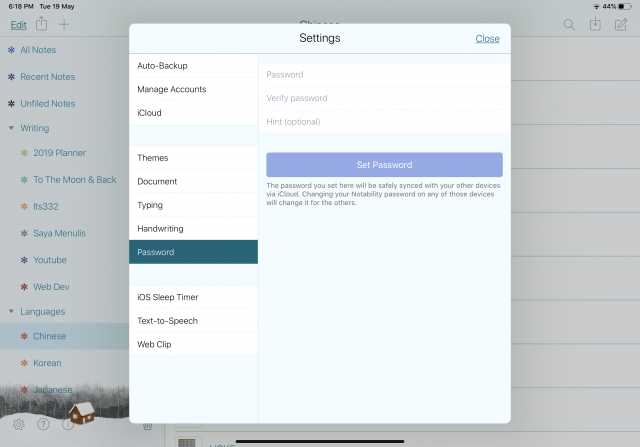640x447 pixels.
Task: Click the red asterisk beside Chinese
Action: click(24, 336)
